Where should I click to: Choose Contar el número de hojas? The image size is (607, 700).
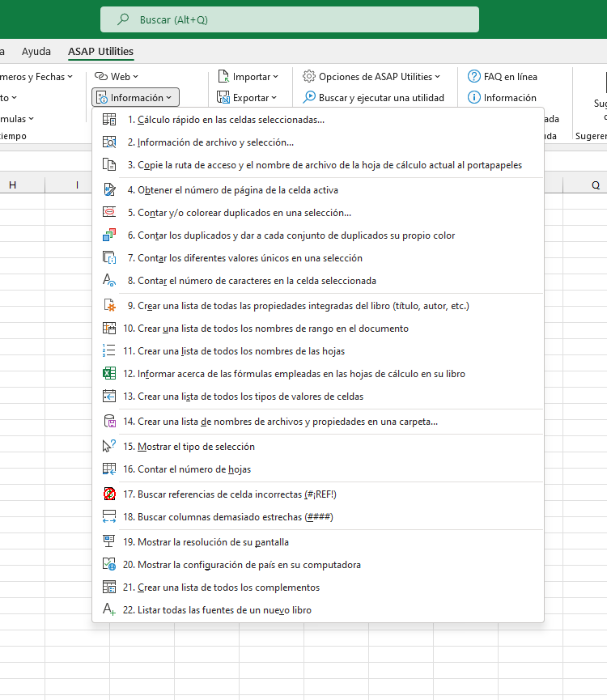pyautogui.click(x=318, y=469)
